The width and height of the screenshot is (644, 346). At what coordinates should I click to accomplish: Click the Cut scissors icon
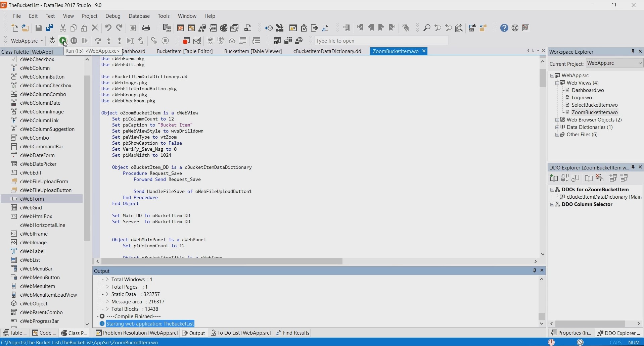pos(63,28)
